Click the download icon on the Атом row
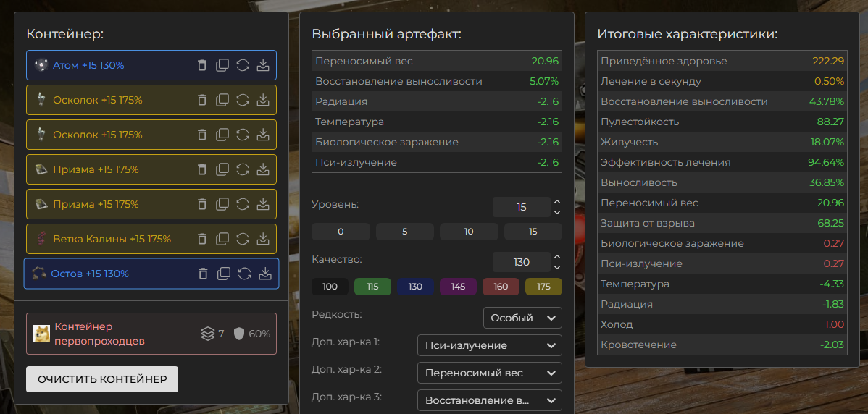 [263, 65]
